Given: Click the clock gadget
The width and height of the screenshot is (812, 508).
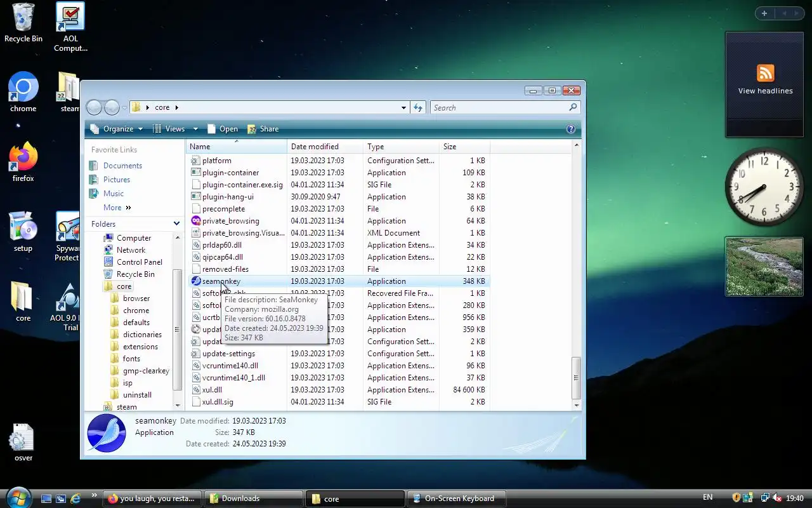Looking at the screenshot, I should tap(764, 187).
